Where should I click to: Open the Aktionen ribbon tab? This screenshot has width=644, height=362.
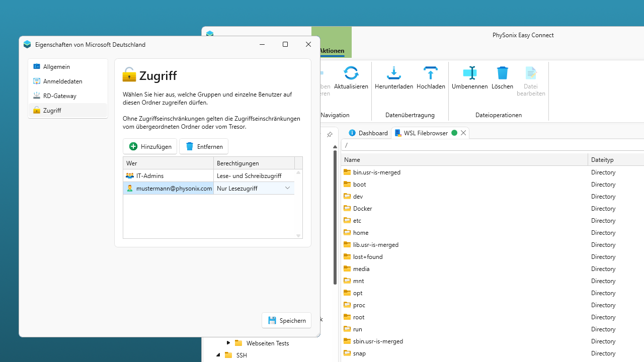point(332,51)
